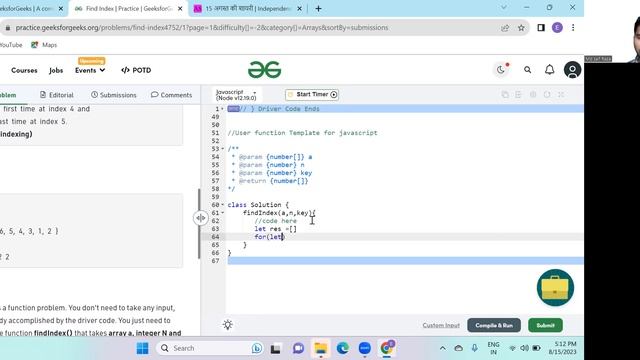Open the POTD page
The width and height of the screenshot is (640, 360).
136,70
